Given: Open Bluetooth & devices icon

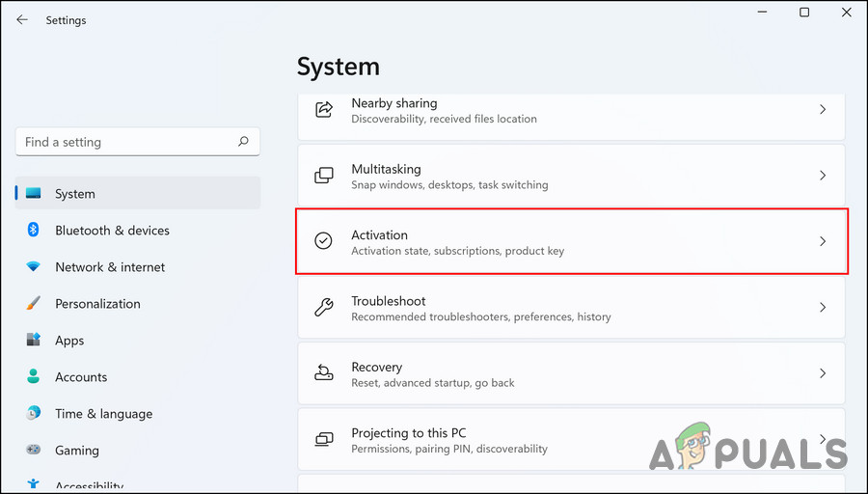Looking at the screenshot, I should (33, 230).
